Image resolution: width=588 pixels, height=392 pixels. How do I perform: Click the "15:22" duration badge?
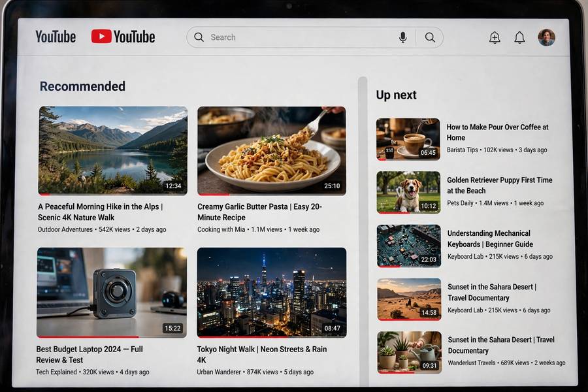point(172,328)
